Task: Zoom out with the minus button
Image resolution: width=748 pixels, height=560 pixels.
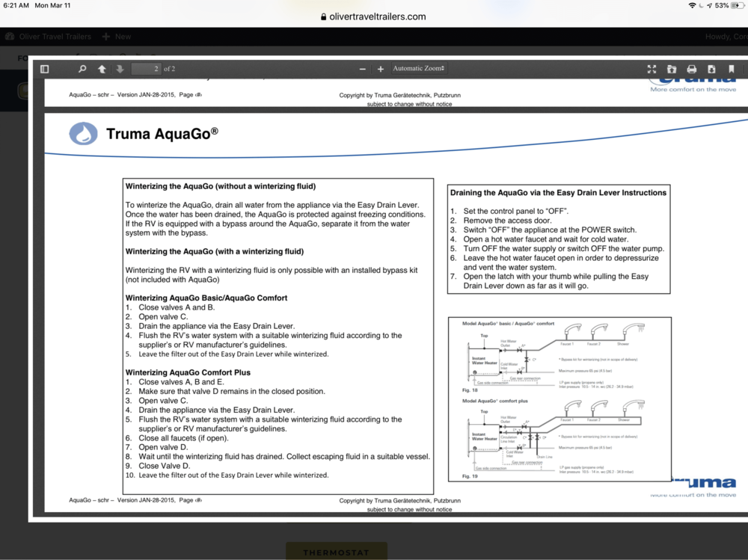Action: point(363,69)
